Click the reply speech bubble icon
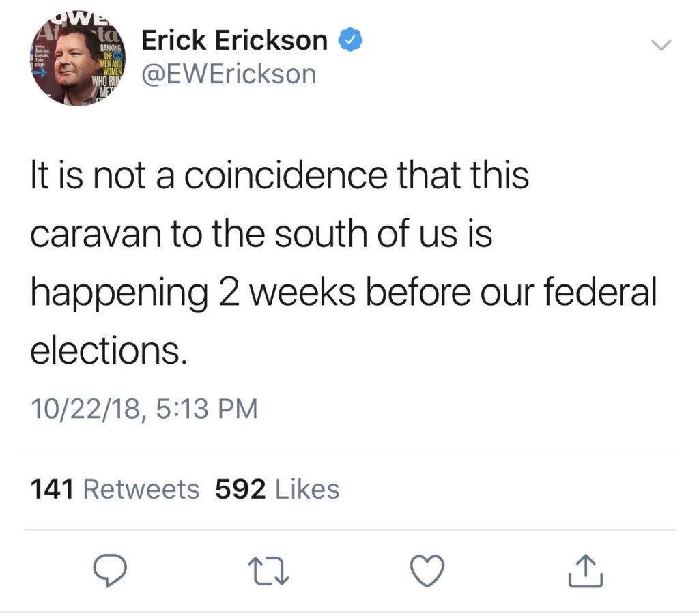699x616 pixels. (x=110, y=570)
